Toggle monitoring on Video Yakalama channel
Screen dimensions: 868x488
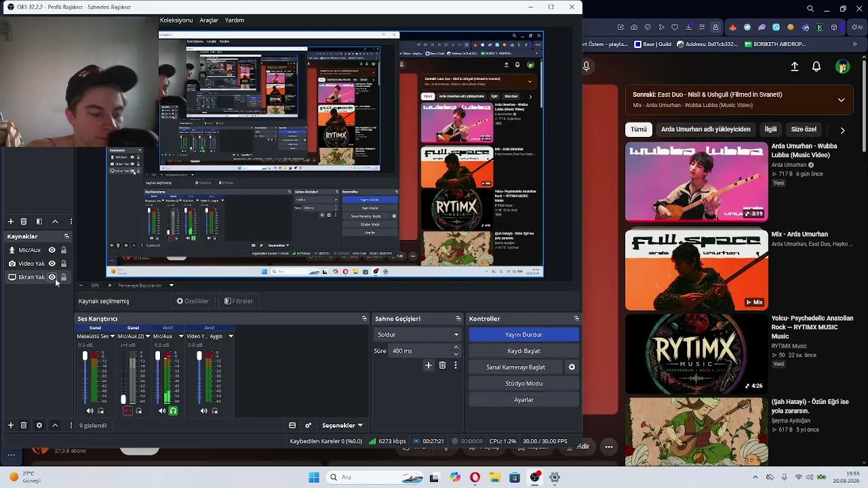coord(215,411)
